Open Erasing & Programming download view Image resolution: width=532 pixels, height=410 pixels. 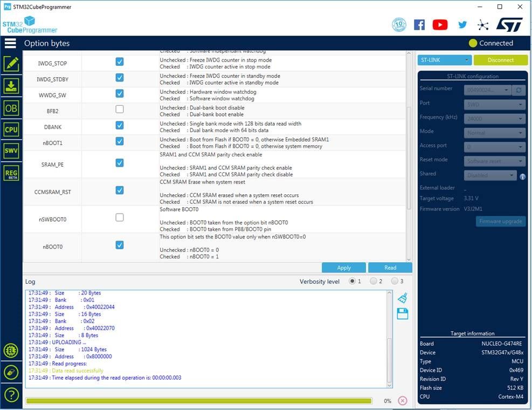[11, 86]
